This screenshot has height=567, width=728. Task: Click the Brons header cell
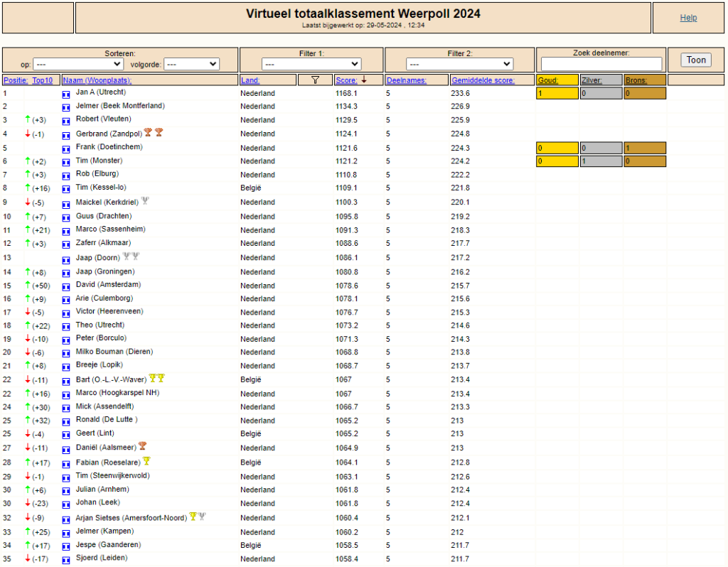pos(645,80)
